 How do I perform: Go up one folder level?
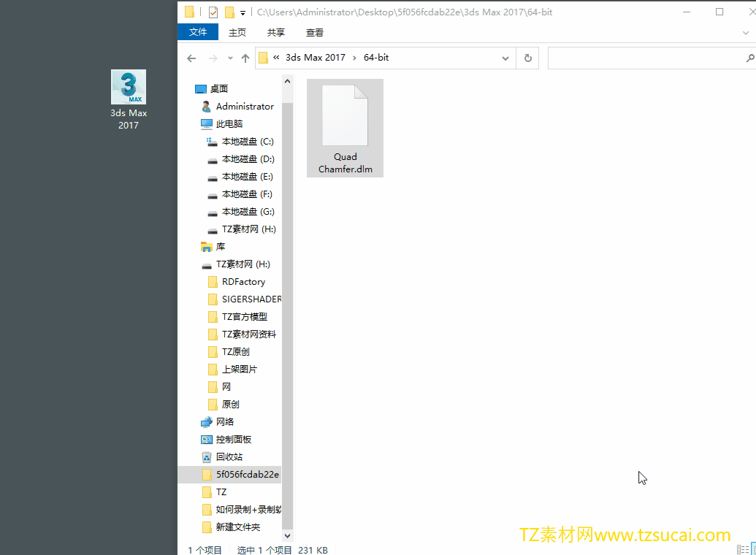[245, 58]
